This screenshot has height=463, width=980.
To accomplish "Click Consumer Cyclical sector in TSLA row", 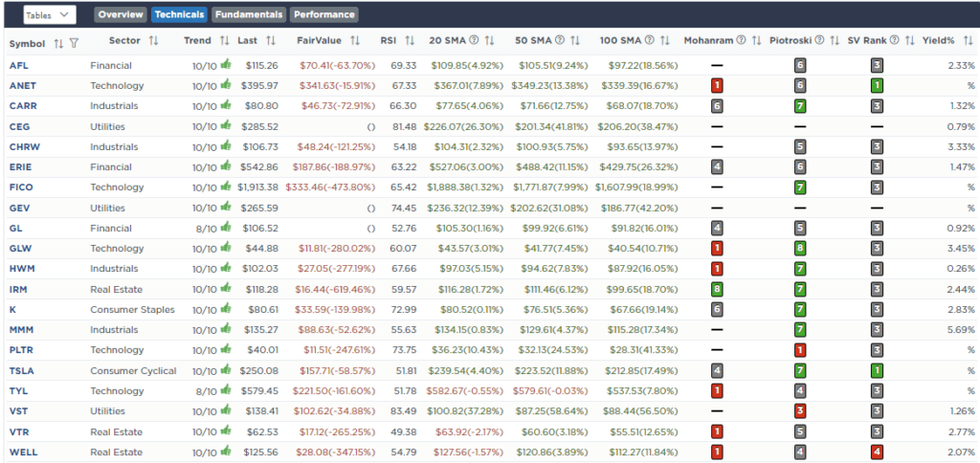I will 133,370.
